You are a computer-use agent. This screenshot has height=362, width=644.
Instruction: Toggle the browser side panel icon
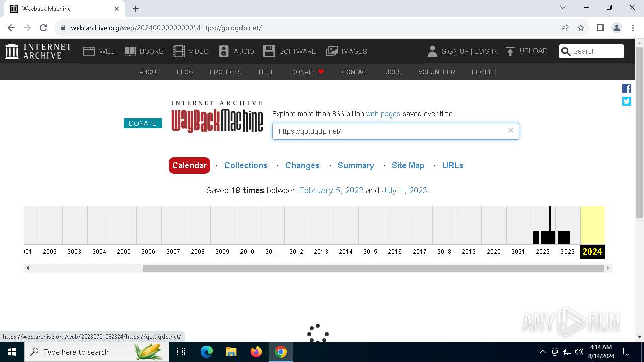pos(600,28)
